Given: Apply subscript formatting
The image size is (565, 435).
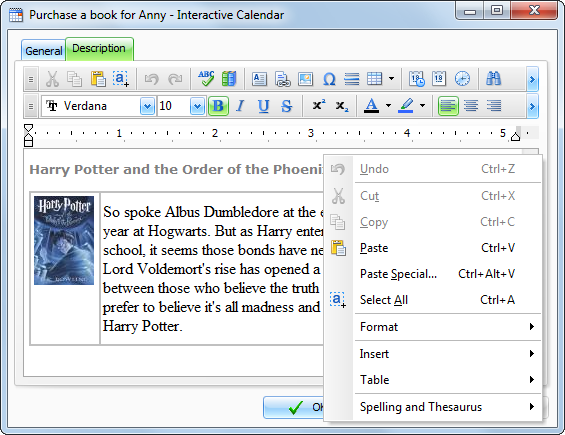Looking at the screenshot, I should coord(342,106).
